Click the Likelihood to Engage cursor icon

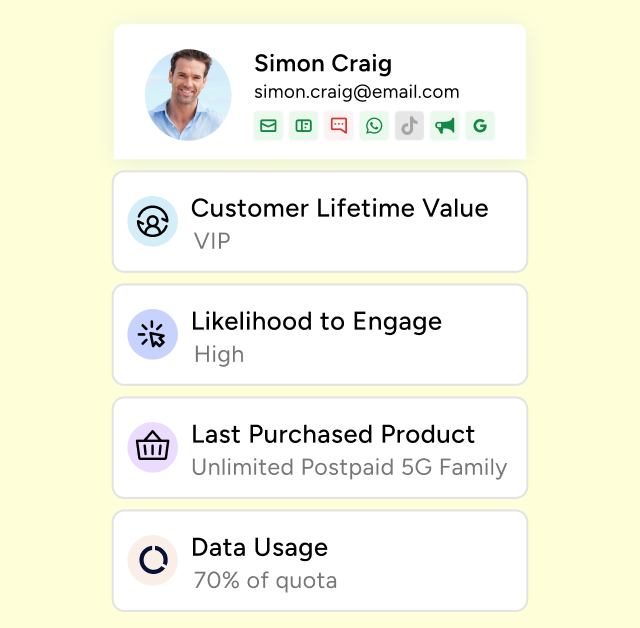coord(152,334)
